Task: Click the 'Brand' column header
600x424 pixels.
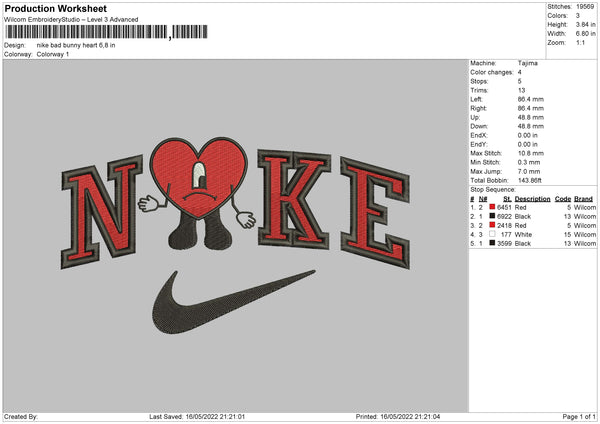Action: [x=583, y=199]
